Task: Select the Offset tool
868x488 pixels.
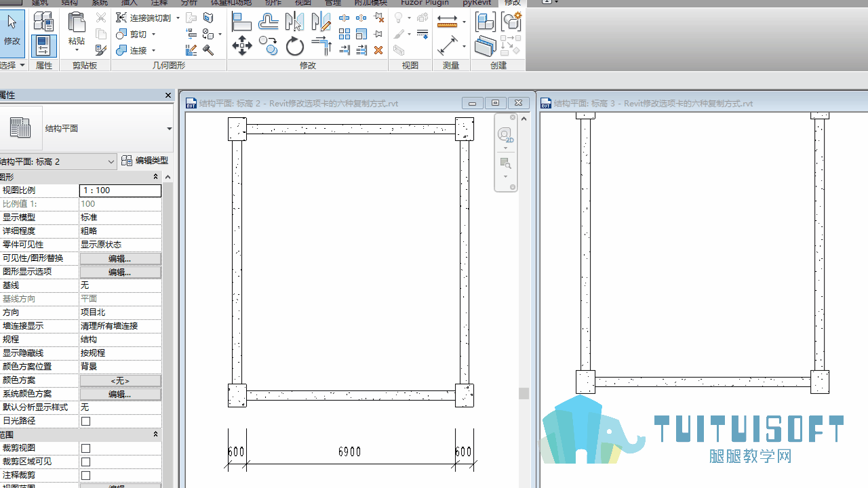Action: (x=268, y=22)
